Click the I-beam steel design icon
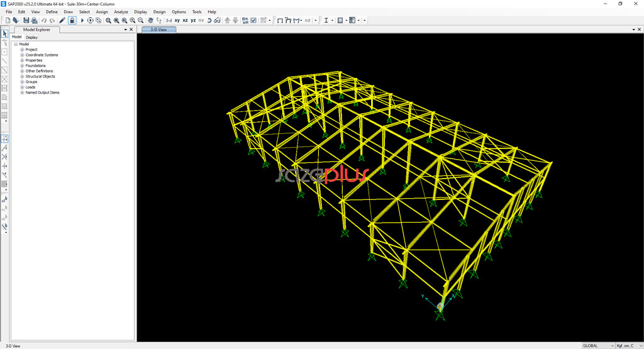The image size is (644, 349). click(326, 20)
